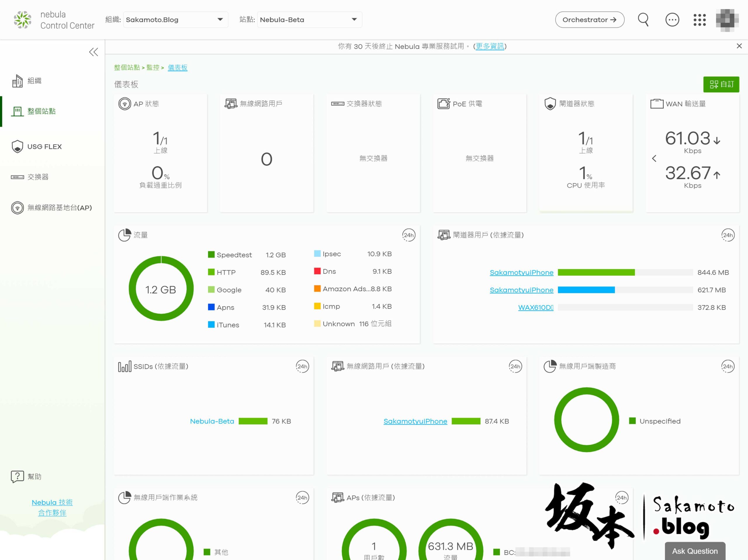Click the Amazon Ads orange legend swatch
The width and height of the screenshot is (748, 560).
(x=317, y=288)
